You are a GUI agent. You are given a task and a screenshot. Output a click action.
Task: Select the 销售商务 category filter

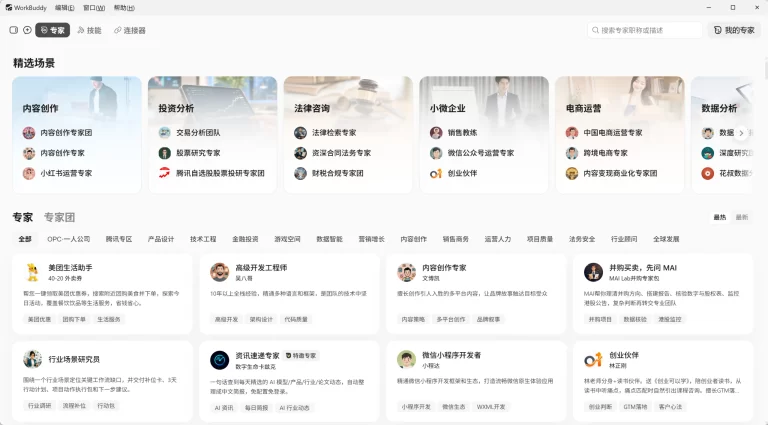[456, 239]
